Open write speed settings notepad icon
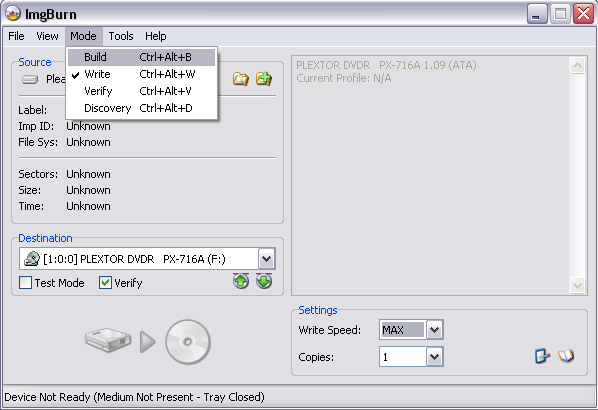Viewport: 598px width, 410px height. [542, 356]
